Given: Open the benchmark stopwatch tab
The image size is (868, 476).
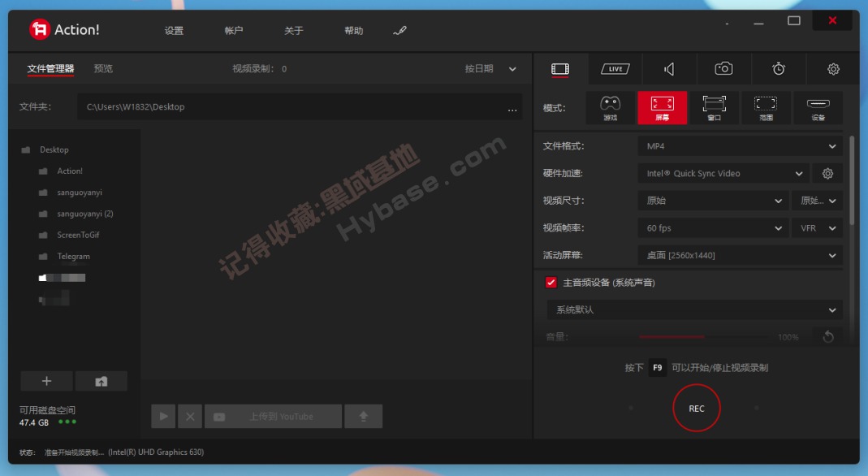Looking at the screenshot, I should coord(779,68).
